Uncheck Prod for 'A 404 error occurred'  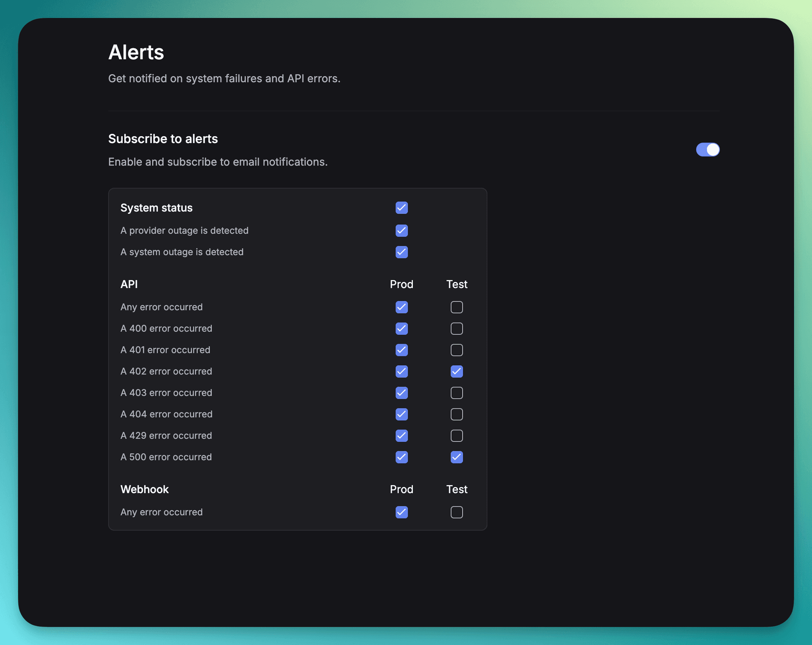(401, 414)
